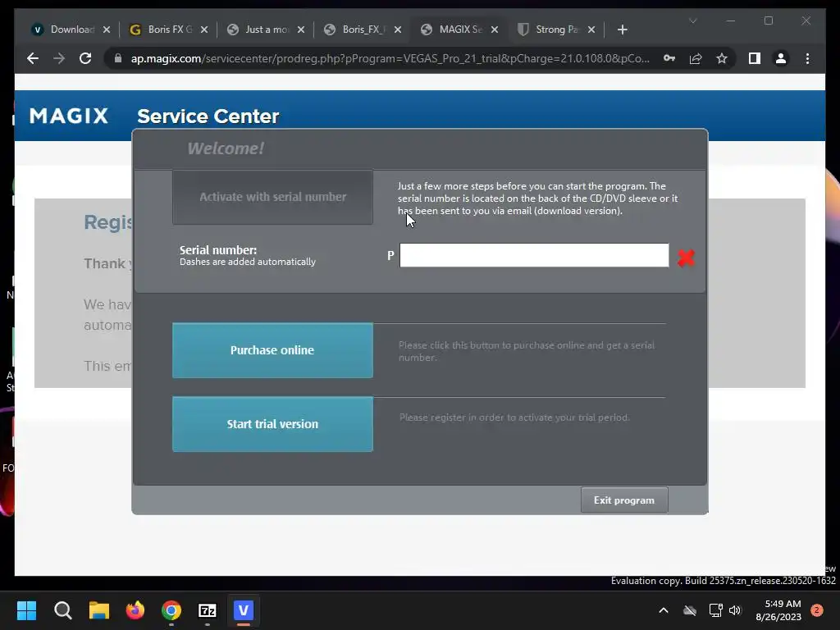The width and height of the screenshot is (840, 630).
Task: Close the Boris FX Google tab
Action: click(x=204, y=30)
